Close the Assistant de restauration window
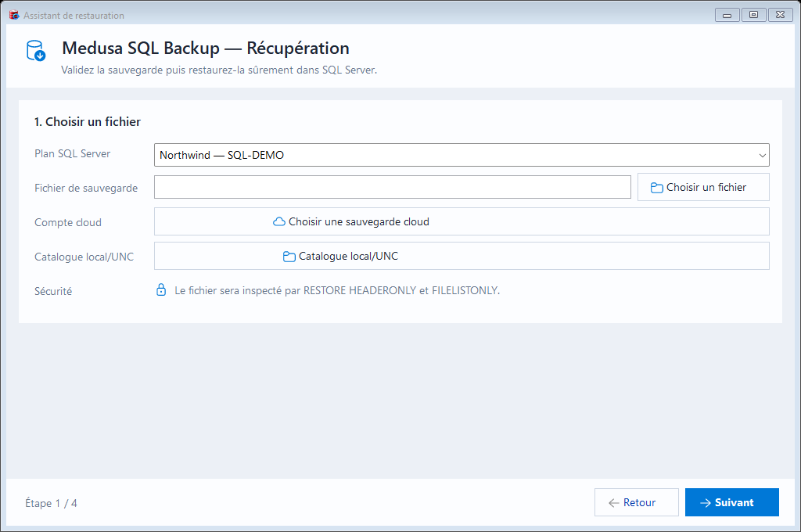Screen dimensions: 801x532 pyautogui.click(x=780, y=15)
